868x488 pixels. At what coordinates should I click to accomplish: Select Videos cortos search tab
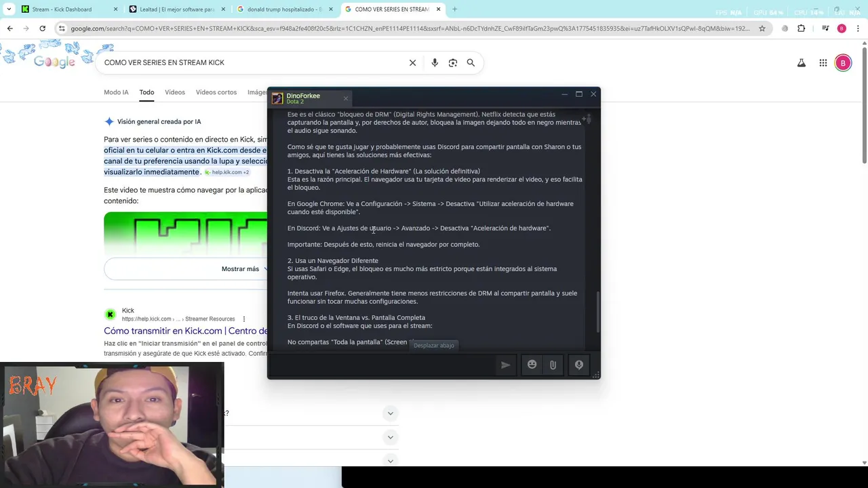pyautogui.click(x=216, y=92)
